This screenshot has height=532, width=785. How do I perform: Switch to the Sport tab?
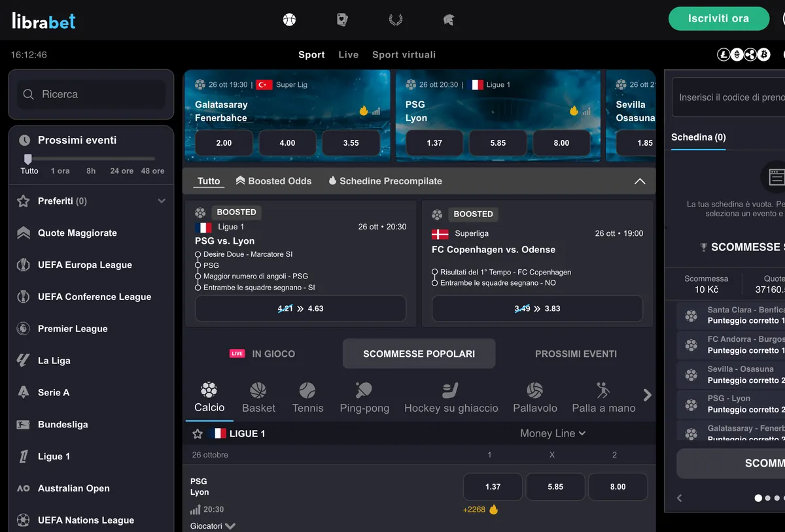point(311,55)
